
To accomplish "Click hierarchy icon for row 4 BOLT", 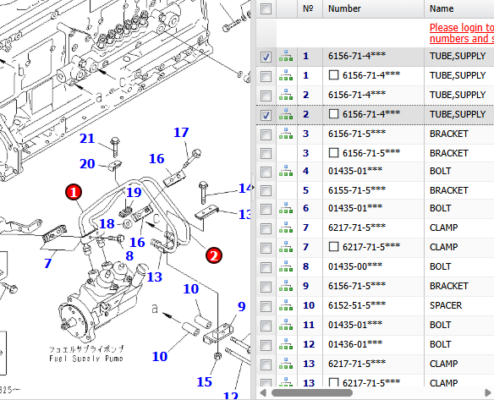I will coord(286,171).
